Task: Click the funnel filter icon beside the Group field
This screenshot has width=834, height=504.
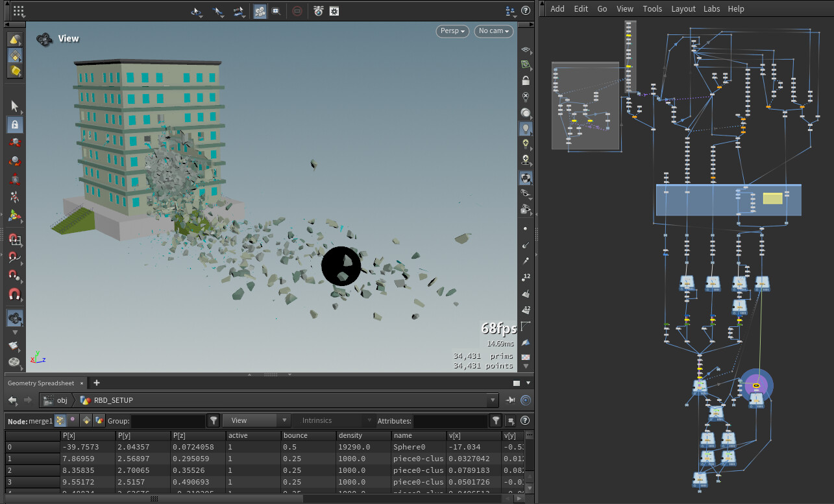Action: pyautogui.click(x=214, y=420)
